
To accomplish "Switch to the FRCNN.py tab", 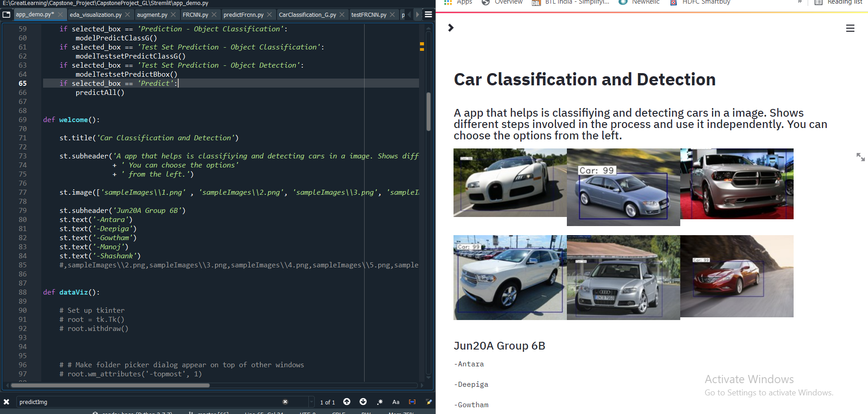I will click(195, 14).
